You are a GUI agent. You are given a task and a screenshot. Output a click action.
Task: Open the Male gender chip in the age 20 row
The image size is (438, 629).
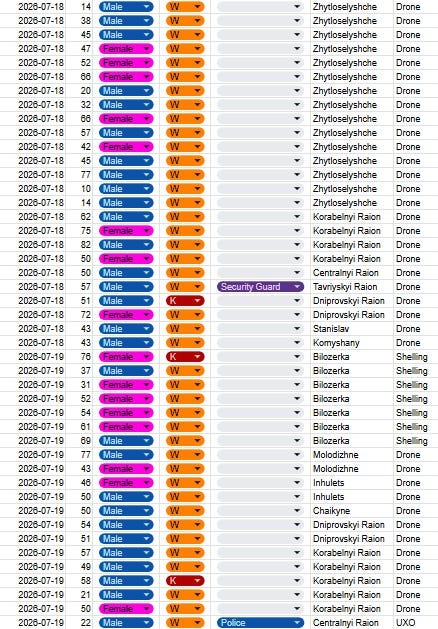(x=126, y=91)
